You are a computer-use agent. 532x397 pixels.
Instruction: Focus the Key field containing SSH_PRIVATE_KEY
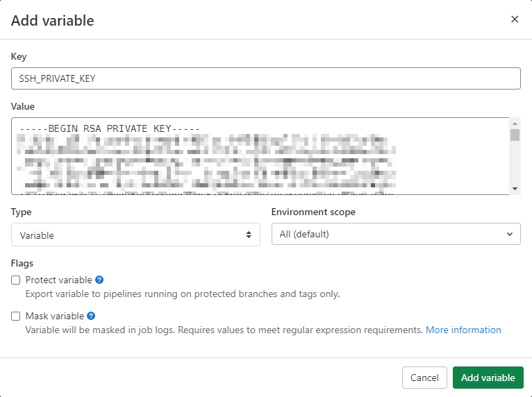click(x=266, y=78)
